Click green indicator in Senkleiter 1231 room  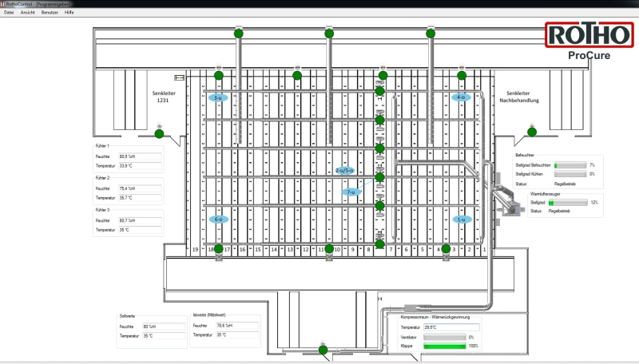coord(159,133)
